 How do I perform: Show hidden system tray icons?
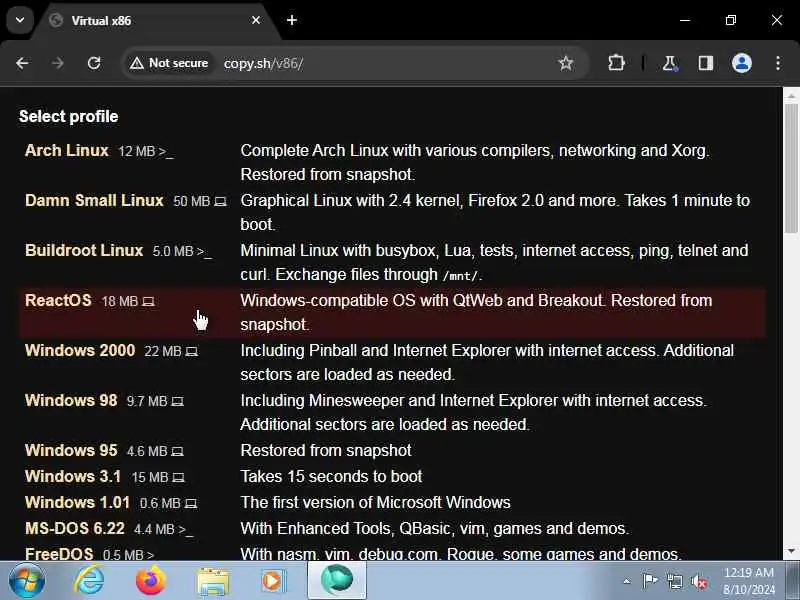click(627, 581)
